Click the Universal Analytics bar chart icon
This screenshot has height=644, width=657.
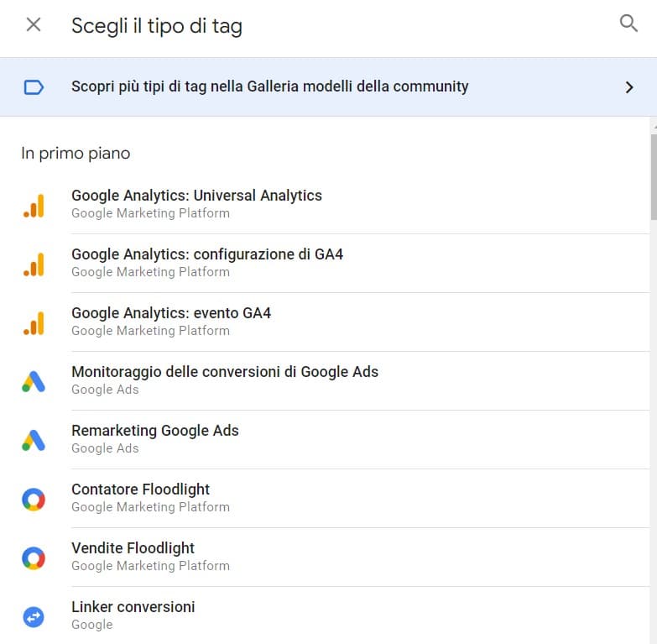[34, 205]
